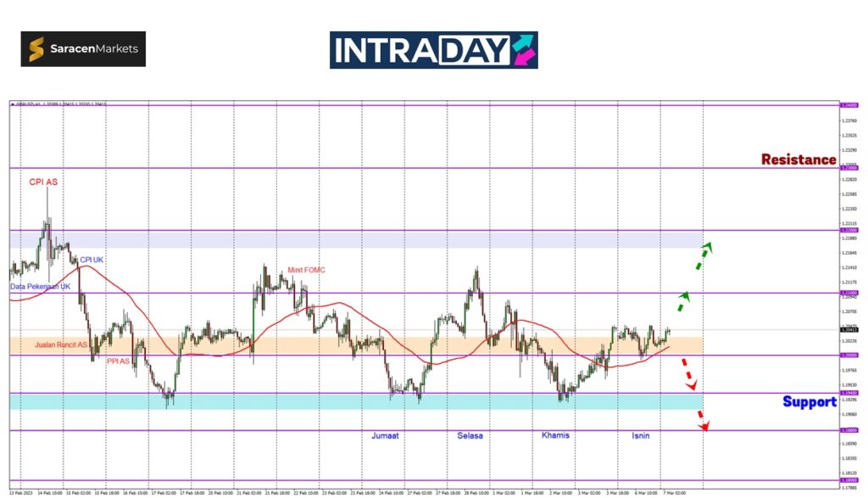The image size is (868, 498).
Task: Click the Jumaat day label
Action: point(385,435)
